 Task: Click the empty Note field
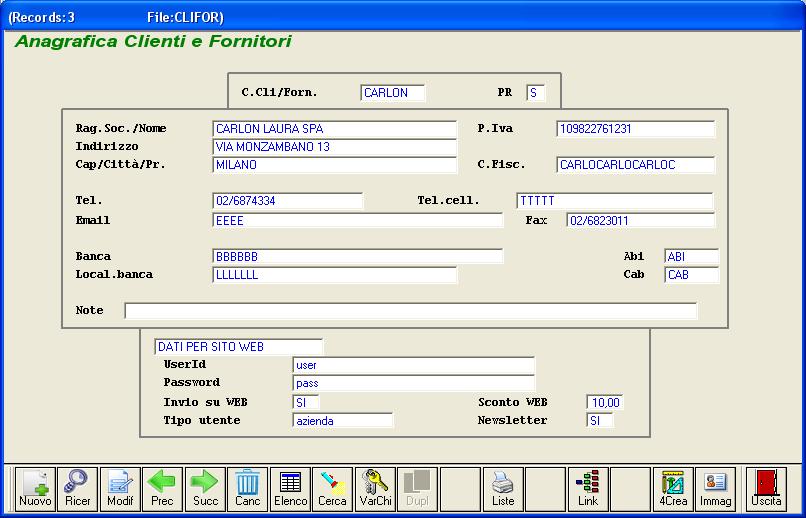coord(411,311)
